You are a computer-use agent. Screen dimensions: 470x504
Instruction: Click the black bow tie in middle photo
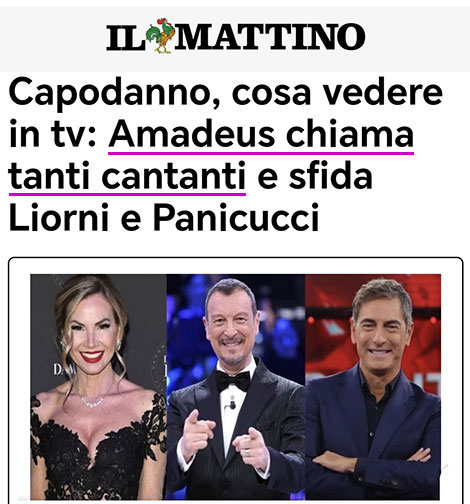tap(233, 380)
